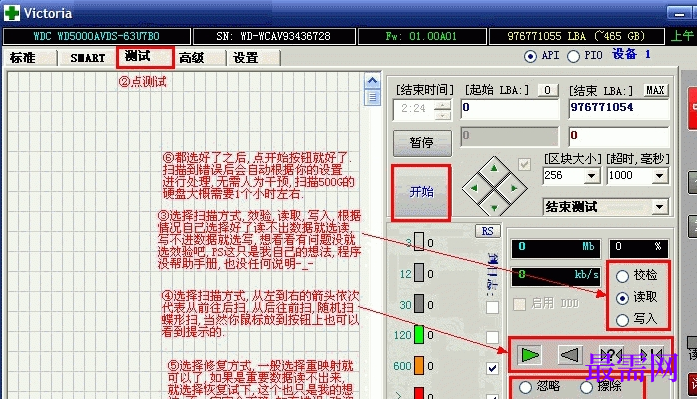Screen dimensions: 697x399
Task: Click the 起始 LBA input field
Action: coord(509,109)
